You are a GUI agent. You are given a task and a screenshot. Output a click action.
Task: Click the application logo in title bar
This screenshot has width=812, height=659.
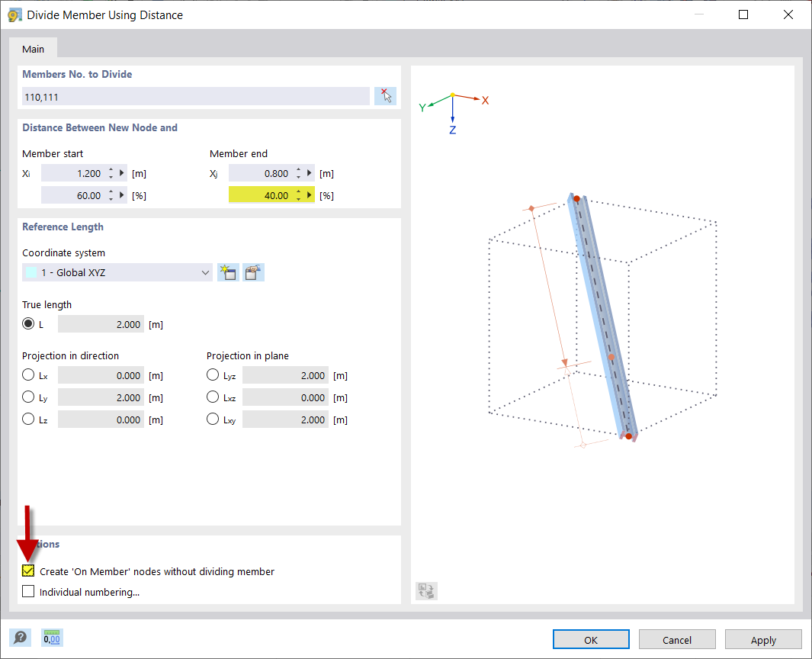click(15, 14)
